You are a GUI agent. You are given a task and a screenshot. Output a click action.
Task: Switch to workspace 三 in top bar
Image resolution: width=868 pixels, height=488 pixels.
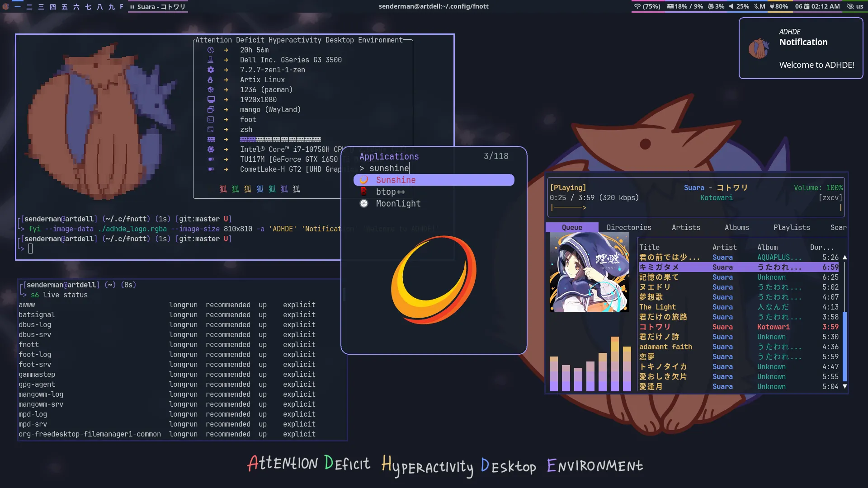click(x=41, y=7)
